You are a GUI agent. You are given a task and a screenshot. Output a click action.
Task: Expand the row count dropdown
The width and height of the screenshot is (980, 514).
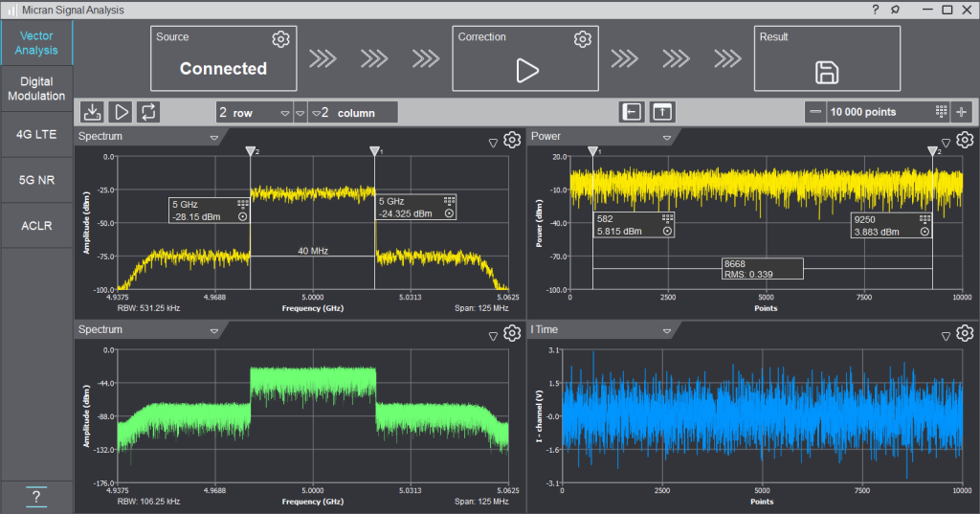coord(284,113)
